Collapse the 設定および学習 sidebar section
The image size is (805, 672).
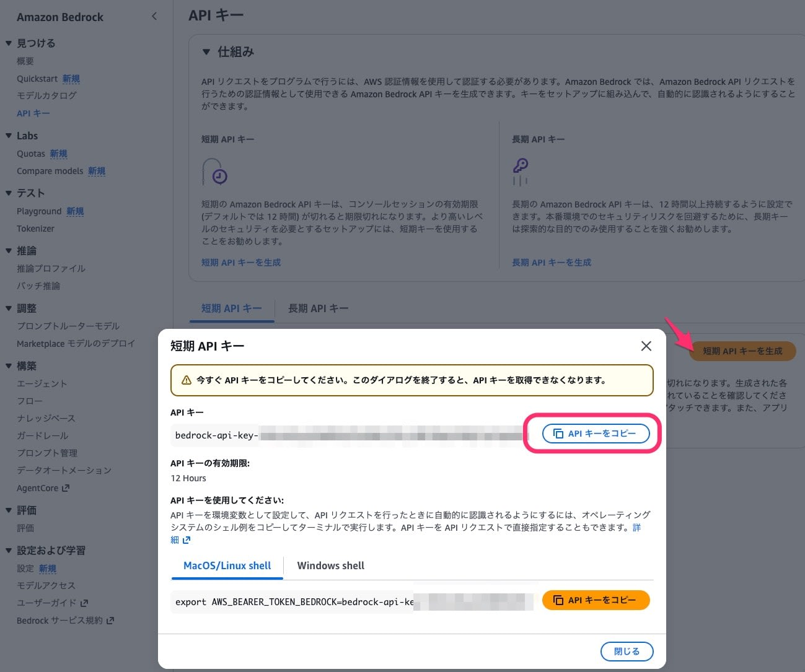tap(9, 551)
